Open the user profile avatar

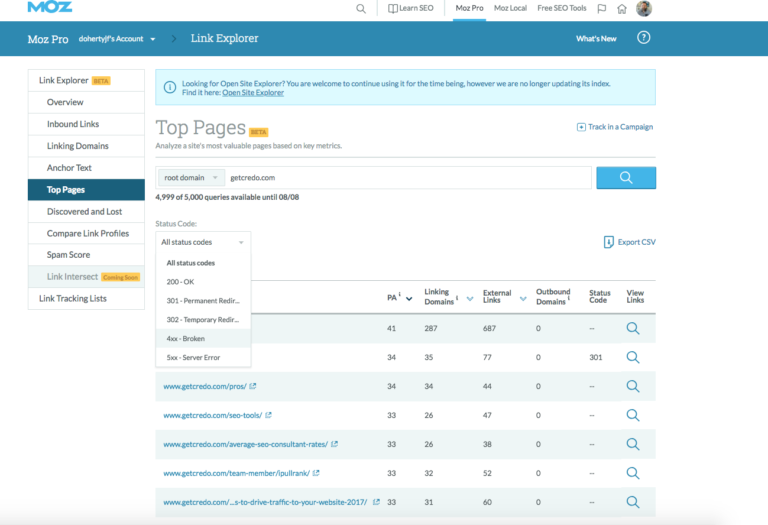644,8
